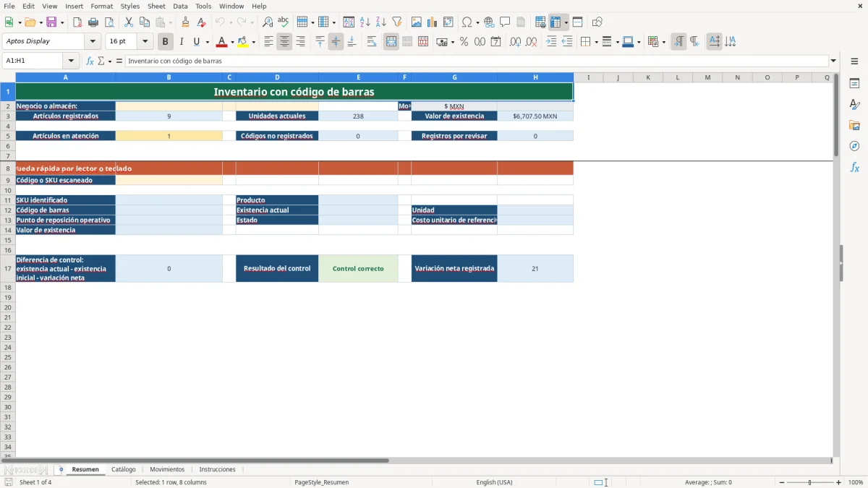Image resolution: width=868 pixels, height=488 pixels.
Task: Click the Clear Direct Formatting icon
Action: click(202, 22)
